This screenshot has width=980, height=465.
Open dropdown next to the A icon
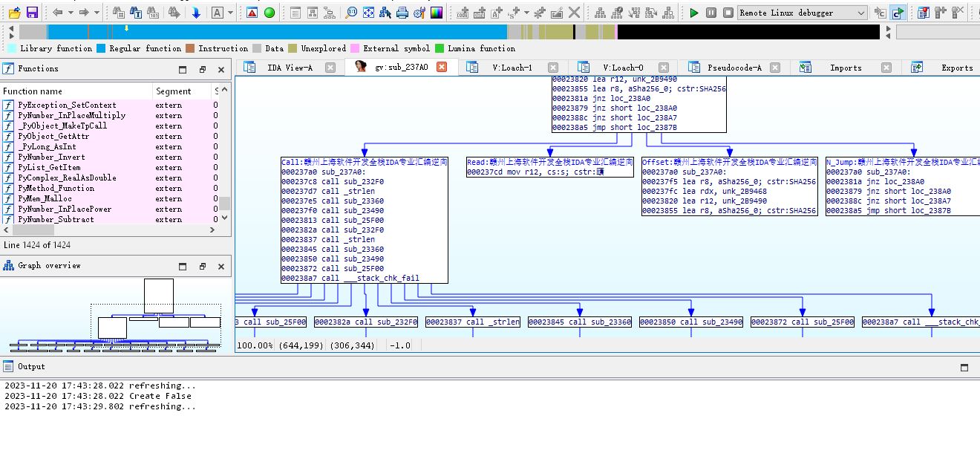pyautogui.click(x=230, y=13)
